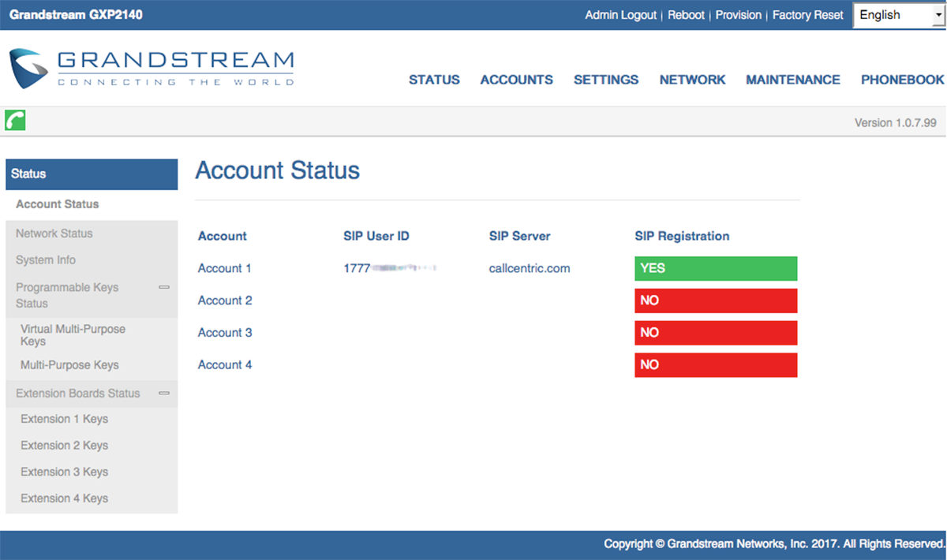Image resolution: width=947 pixels, height=560 pixels.
Task: Click Account 3's red NO status
Action: (716, 333)
